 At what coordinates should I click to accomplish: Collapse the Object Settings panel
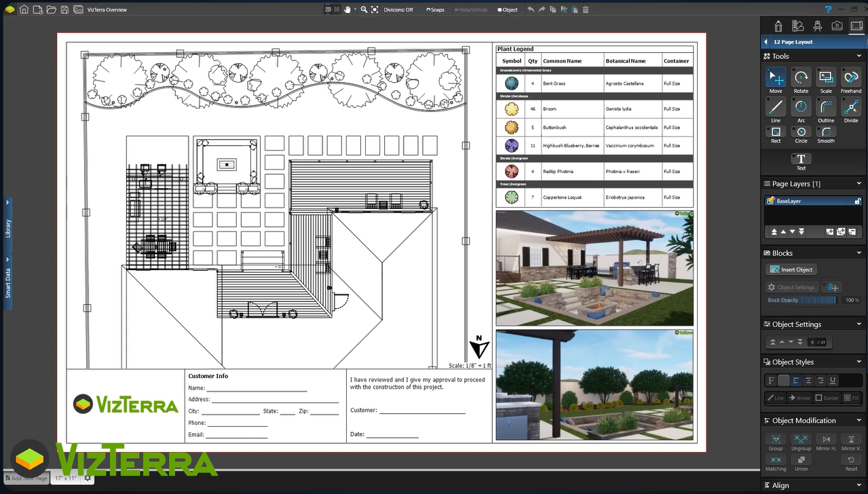pos(859,324)
